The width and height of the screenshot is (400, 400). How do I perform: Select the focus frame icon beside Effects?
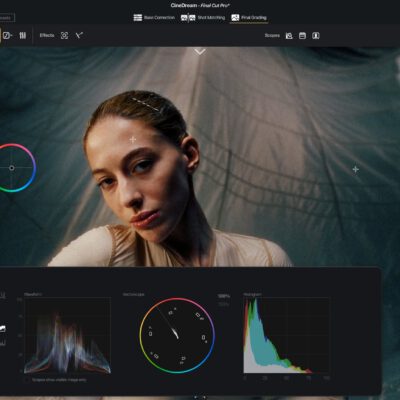pos(64,36)
